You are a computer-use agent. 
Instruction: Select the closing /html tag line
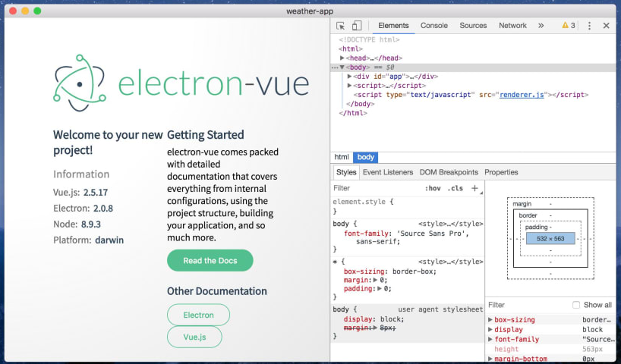(x=353, y=113)
